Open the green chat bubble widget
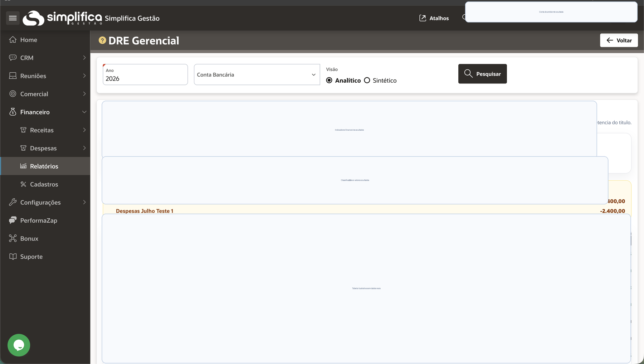Image resolution: width=644 pixels, height=364 pixels. click(x=19, y=345)
